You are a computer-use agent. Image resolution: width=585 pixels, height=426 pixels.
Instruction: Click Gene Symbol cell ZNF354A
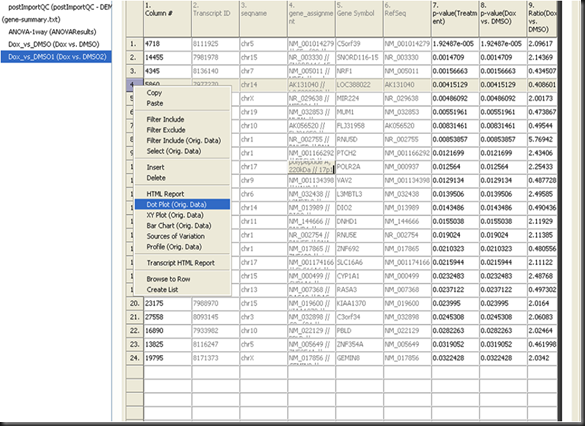pos(359,344)
